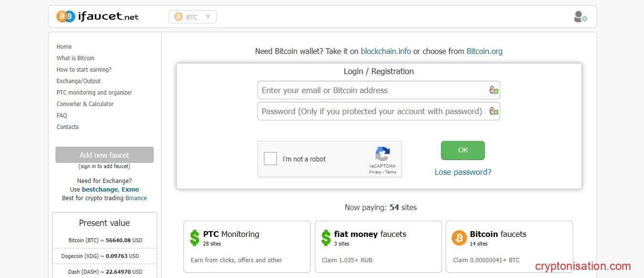This screenshot has height=278, width=644.
Task: Click lock icon in password field
Action: 494,111
